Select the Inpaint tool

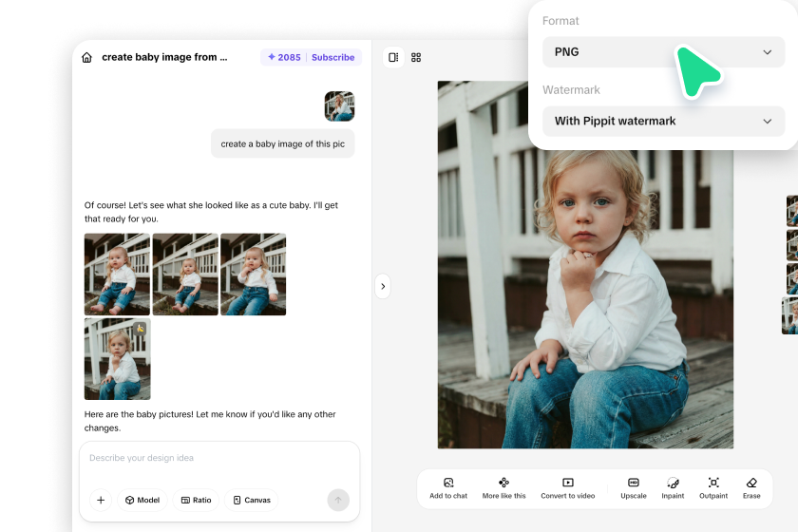673,487
